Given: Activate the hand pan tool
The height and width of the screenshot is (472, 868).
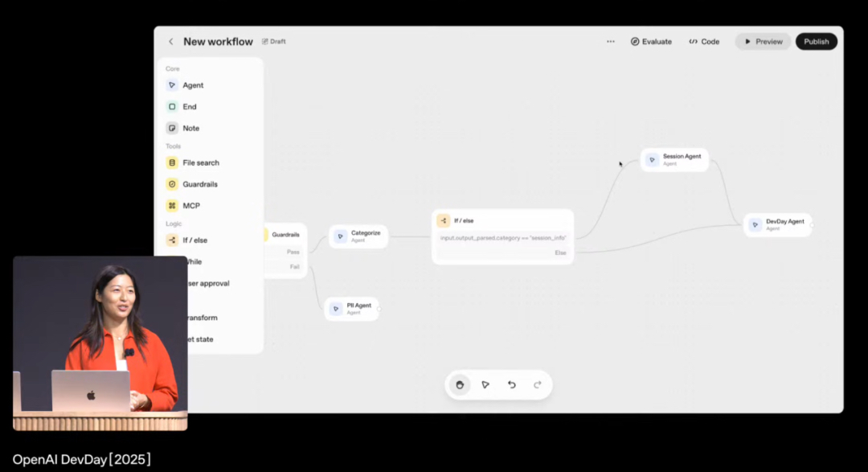Looking at the screenshot, I should pyautogui.click(x=460, y=384).
